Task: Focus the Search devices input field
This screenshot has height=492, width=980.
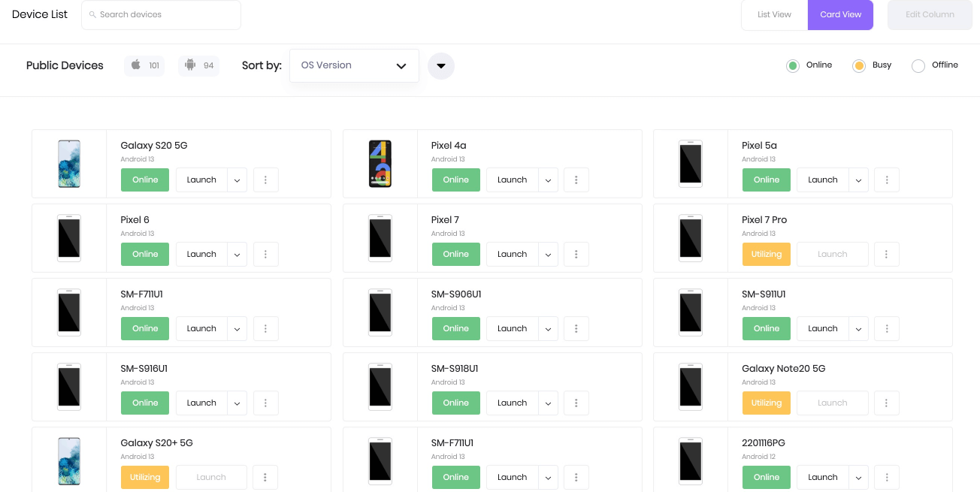Action: pyautogui.click(x=161, y=15)
